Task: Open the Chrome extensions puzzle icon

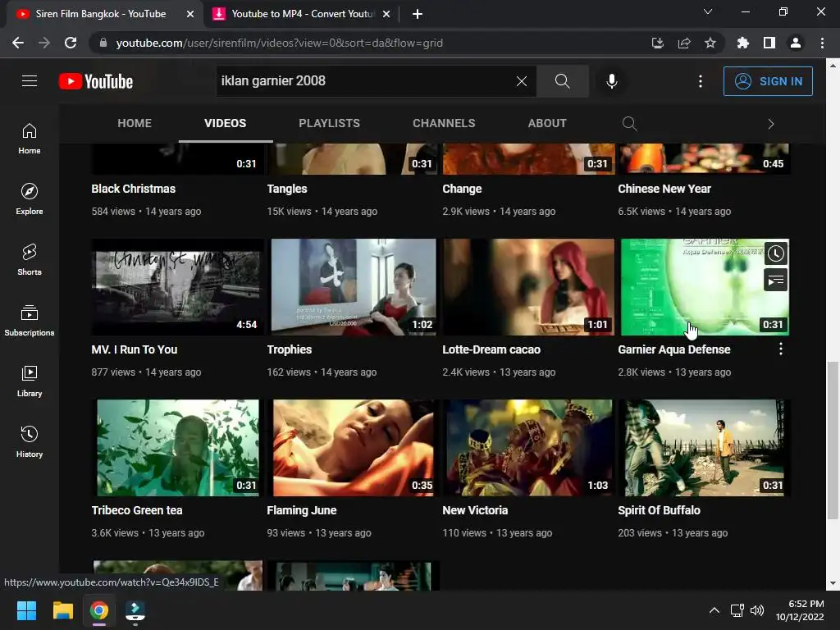Action: click(x=742, y=43)
